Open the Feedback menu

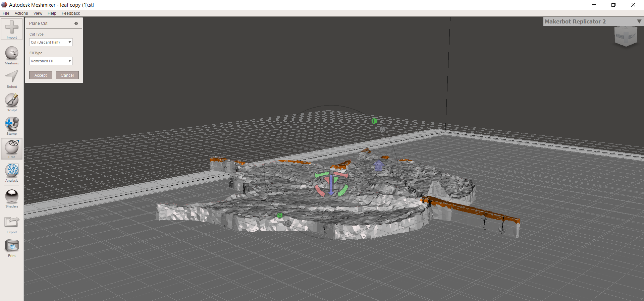71,13
